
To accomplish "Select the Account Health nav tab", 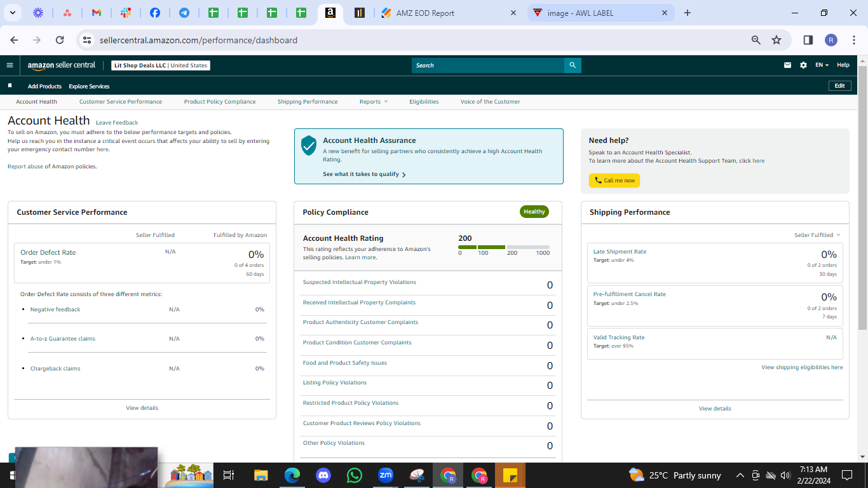I will [x=37, y=102].
